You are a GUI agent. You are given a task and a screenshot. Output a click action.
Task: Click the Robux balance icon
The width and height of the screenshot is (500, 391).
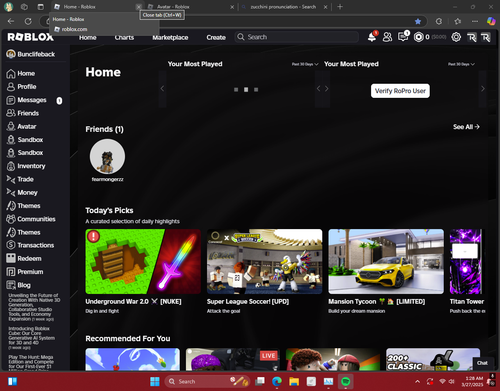419,37
